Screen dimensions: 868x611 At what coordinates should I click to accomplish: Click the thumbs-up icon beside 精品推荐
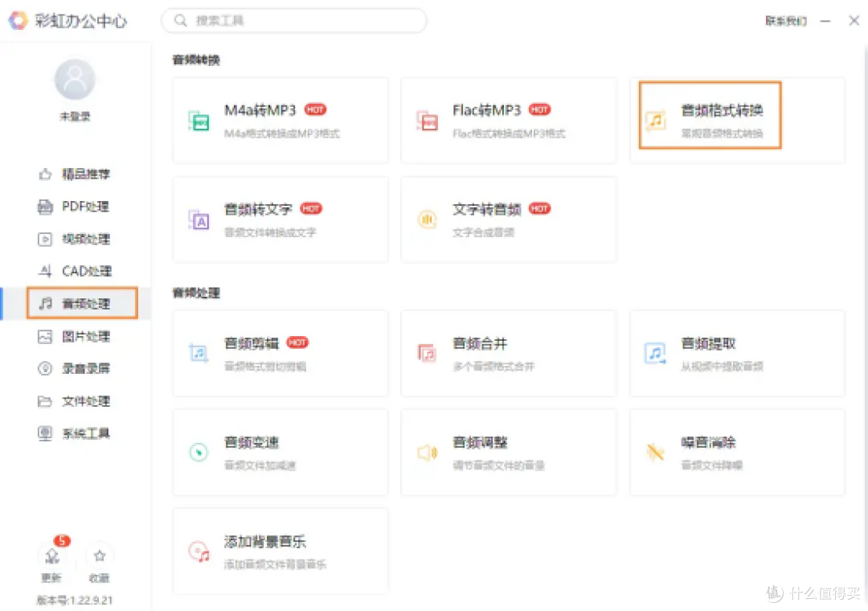(45, 174)
